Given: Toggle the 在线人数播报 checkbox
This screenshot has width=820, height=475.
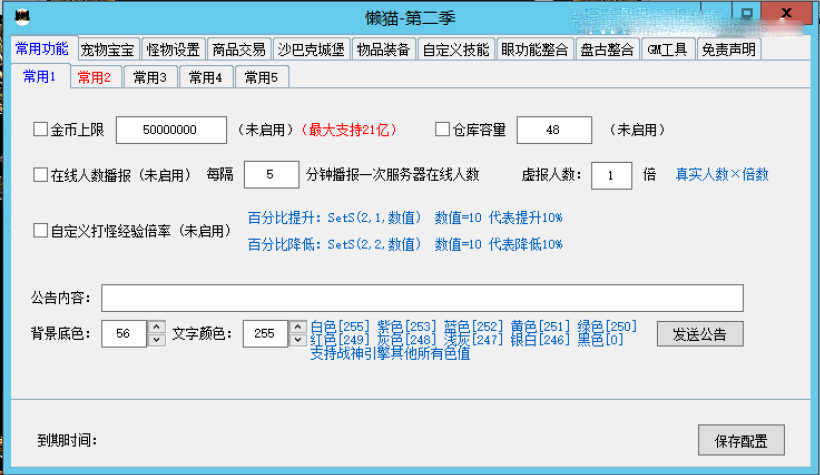Looking at the screenshot, I should coord(41,175).
